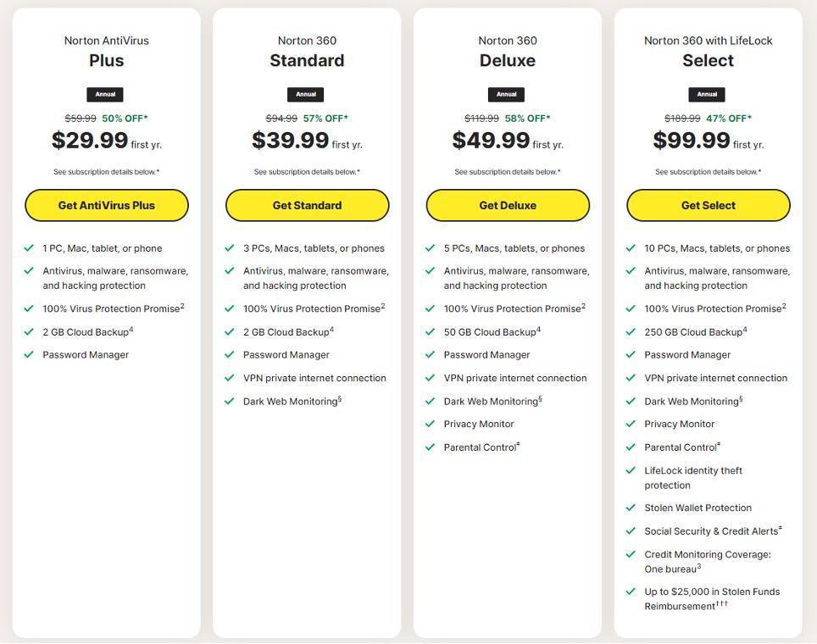Click the Annual badge under AntiVirus Plus

tap(106, 94)
